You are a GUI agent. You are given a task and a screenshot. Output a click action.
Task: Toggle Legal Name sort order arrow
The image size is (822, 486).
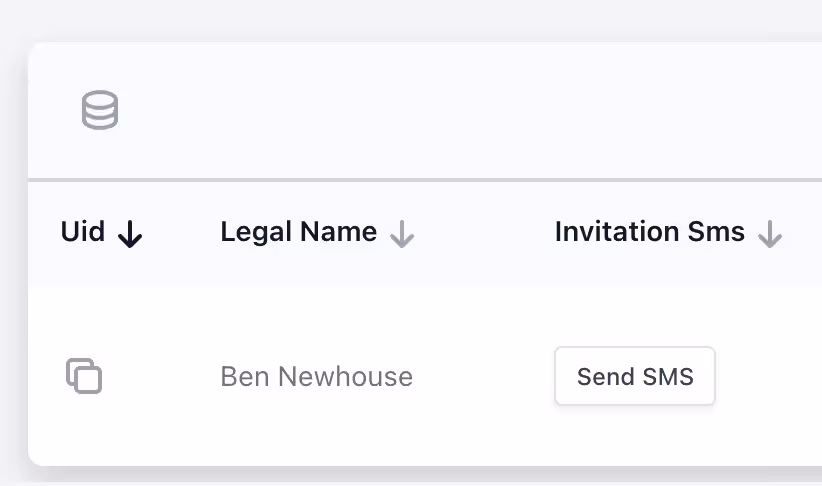(x=402, y=234)
